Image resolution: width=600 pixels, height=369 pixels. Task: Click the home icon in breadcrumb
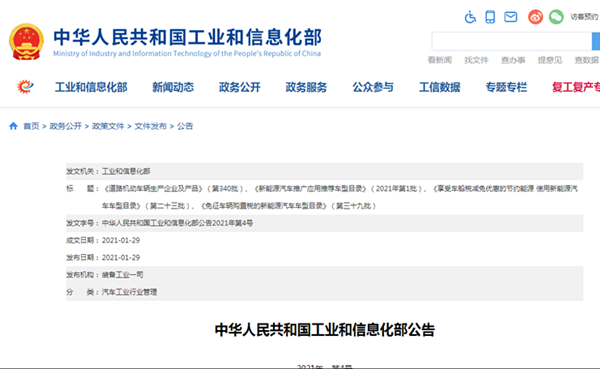(x=13, y=126)
